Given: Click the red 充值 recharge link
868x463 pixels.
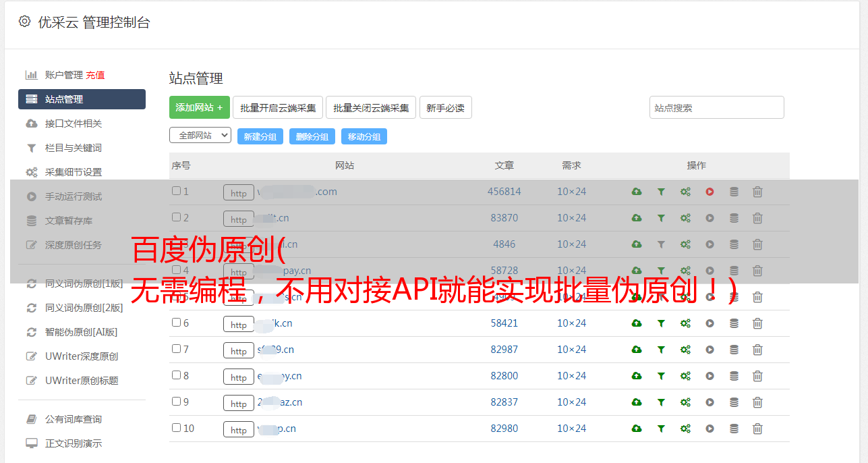Looking at the screenshot, I should point(95,75).
